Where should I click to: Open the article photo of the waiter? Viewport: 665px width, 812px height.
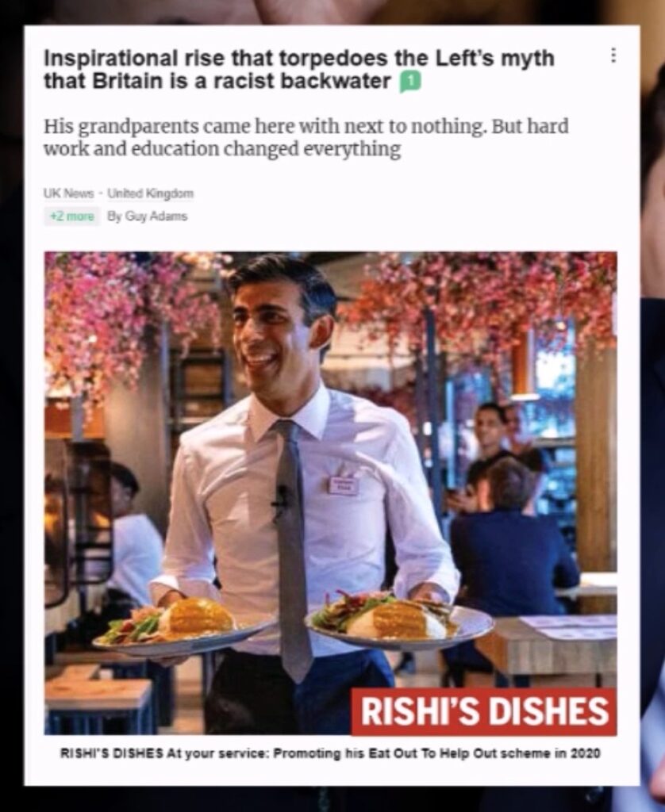point(331,493)
